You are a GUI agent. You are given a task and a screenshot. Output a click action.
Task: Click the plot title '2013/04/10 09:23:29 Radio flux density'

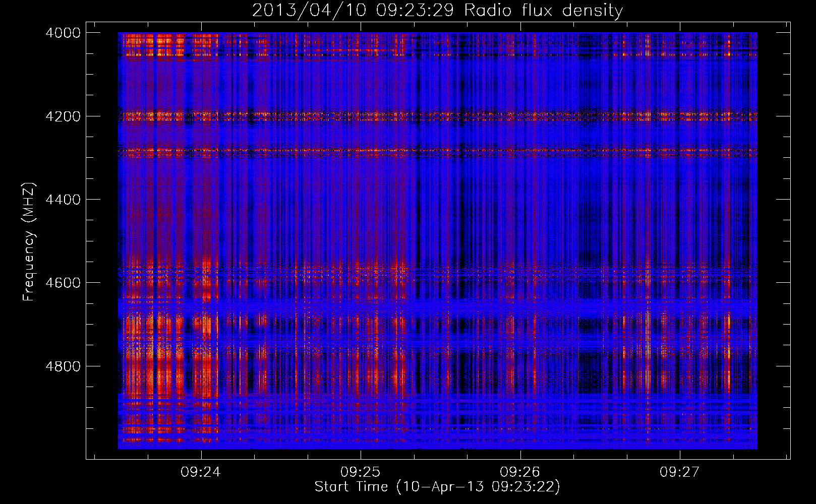click(437, 10)
